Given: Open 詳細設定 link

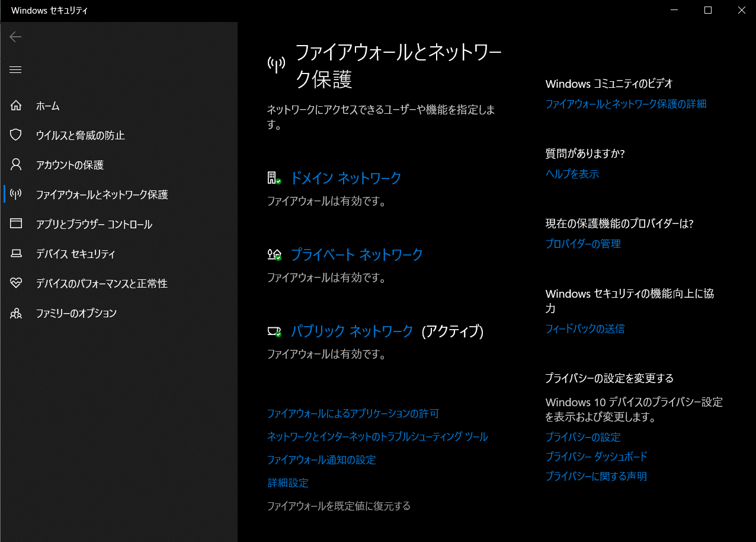Looking at the screenshot, I should (288, 483).
